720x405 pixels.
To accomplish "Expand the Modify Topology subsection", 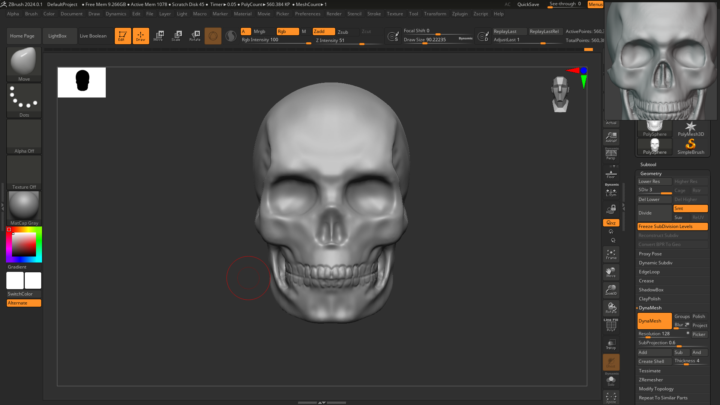I will coord(656,389).
